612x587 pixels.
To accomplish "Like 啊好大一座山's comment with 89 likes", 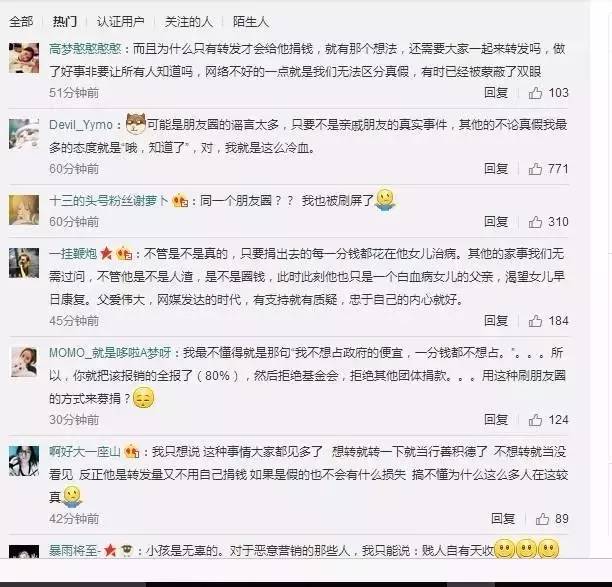I will coord(543,519).
